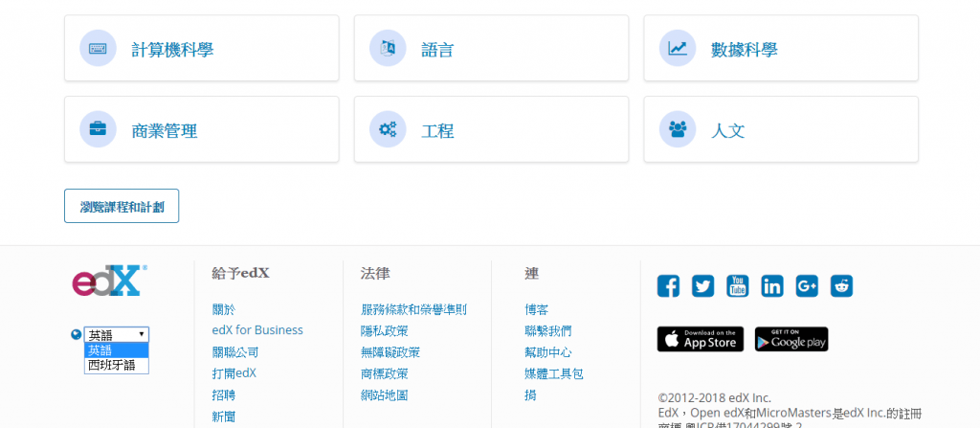Download on the App Store badge
The image size is (980, 428).
click(x=701, y=339)
